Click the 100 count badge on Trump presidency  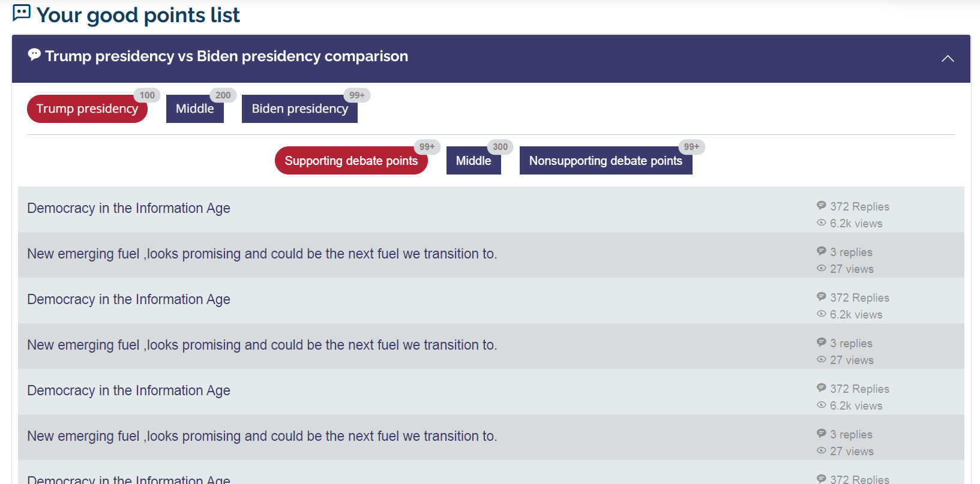click(147, 95)
